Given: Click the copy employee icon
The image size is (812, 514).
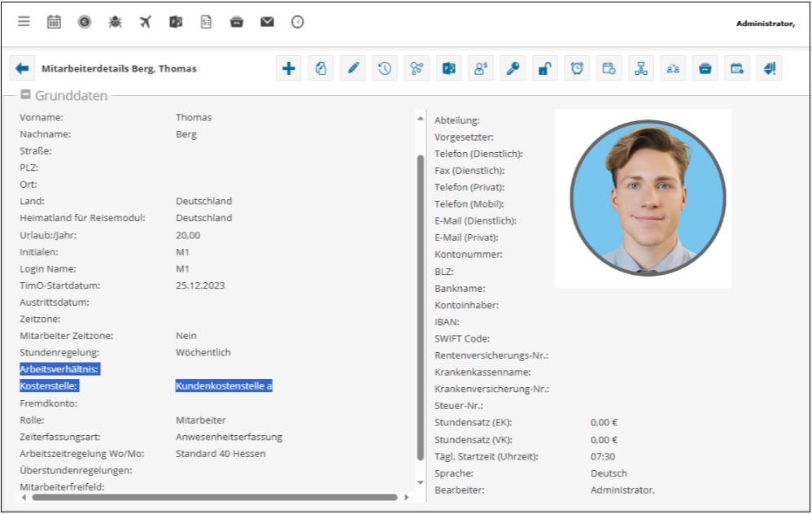Looking at the screenshot, I should (321, 69).
